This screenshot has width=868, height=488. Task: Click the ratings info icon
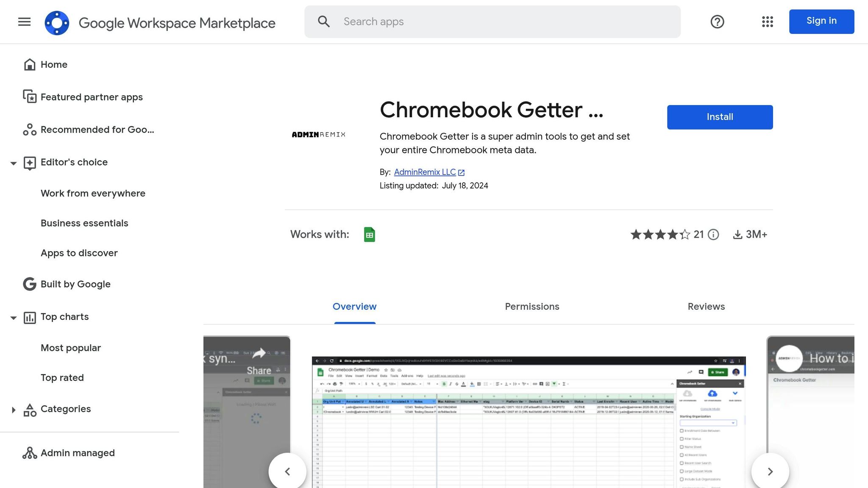click(x=713, y=235)
